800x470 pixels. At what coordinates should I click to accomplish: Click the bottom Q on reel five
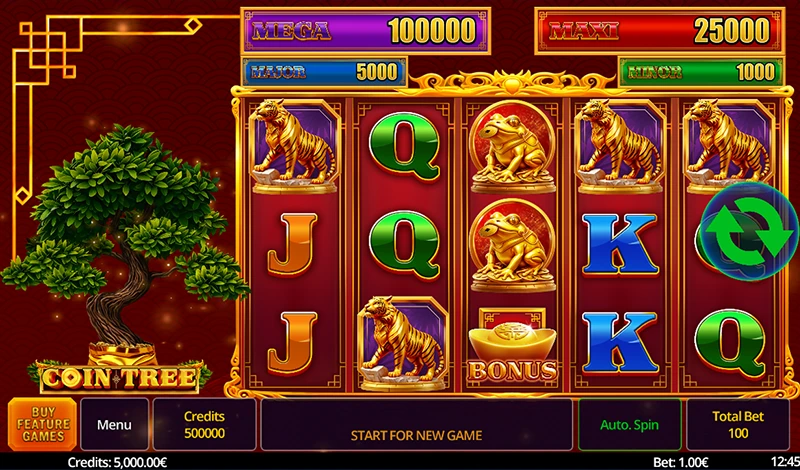click(730, 343)
